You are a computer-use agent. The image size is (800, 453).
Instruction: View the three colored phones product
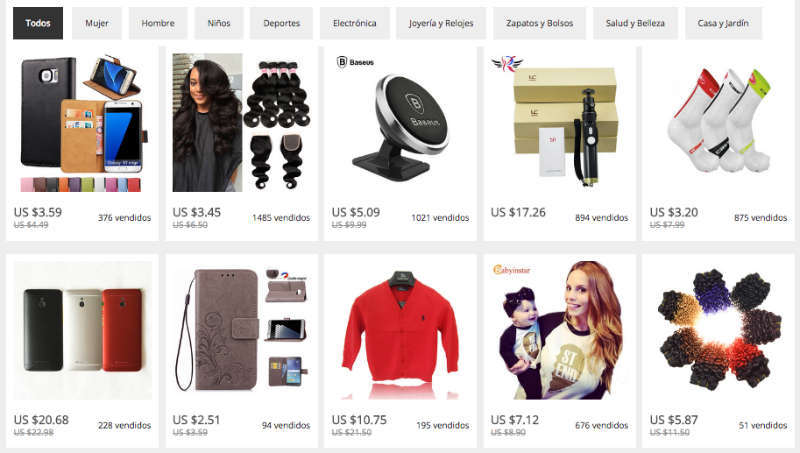(83, 331)
